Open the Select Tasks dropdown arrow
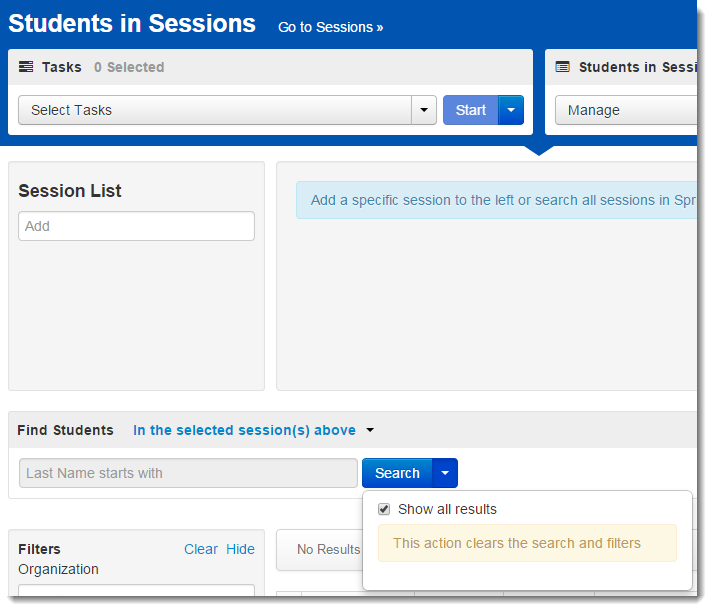712x611 pixels. 424,110
